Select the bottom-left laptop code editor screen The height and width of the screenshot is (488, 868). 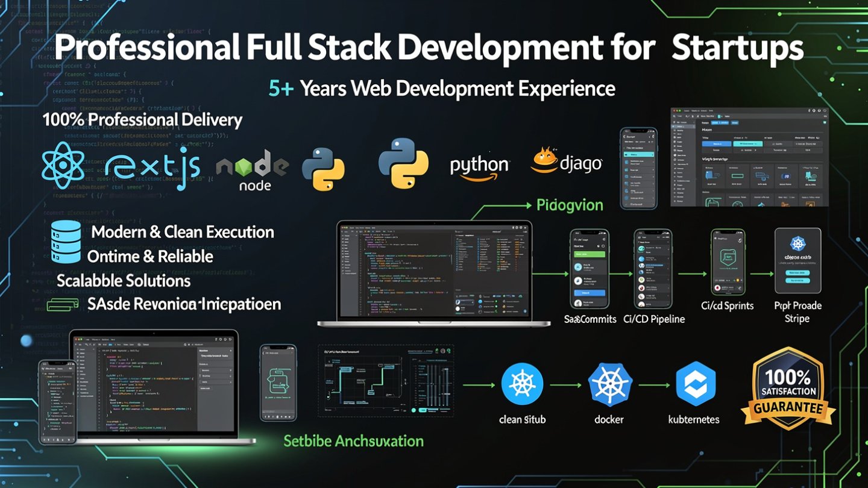tap(156, 384)
